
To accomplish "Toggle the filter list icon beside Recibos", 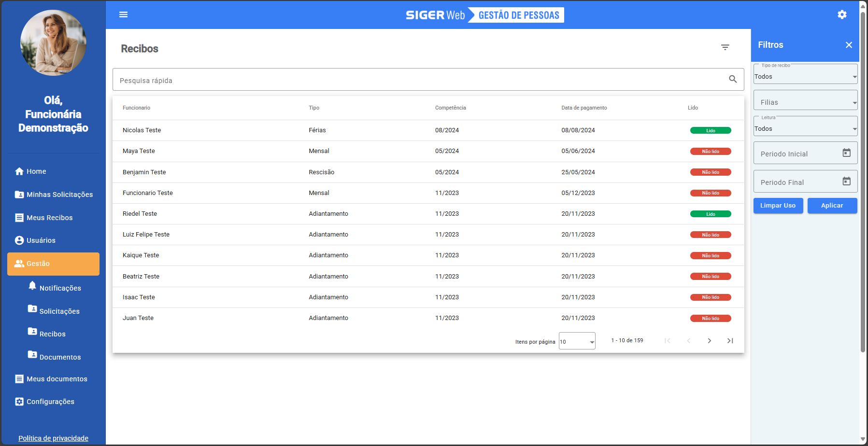I will pyautogui.click(x=725, y=47).
